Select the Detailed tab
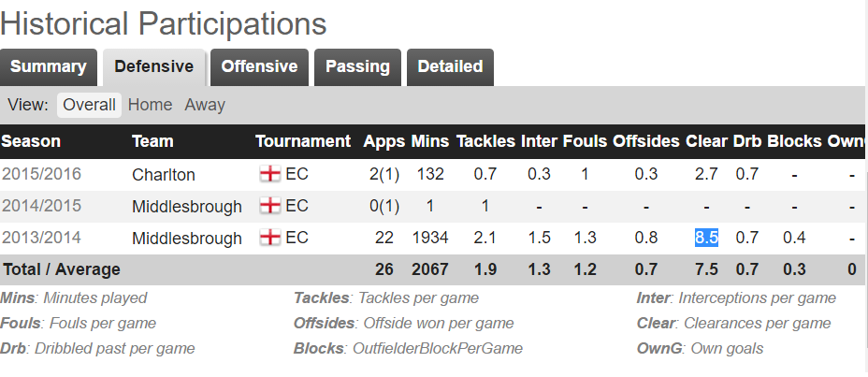This screenshot has height=377, width=868. [450, 67]
